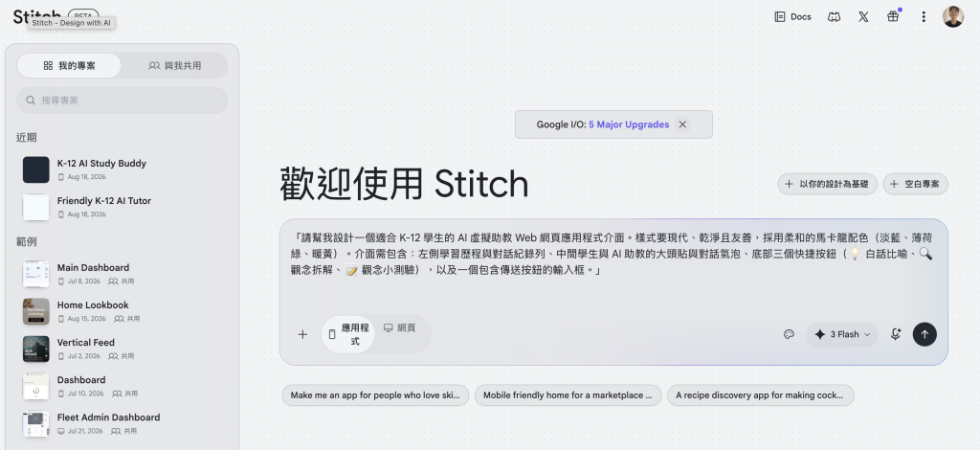980x450 pixels.
Task: Open the X (Twitter) icon
Action: pyautogui.click(x=863, y=17)
